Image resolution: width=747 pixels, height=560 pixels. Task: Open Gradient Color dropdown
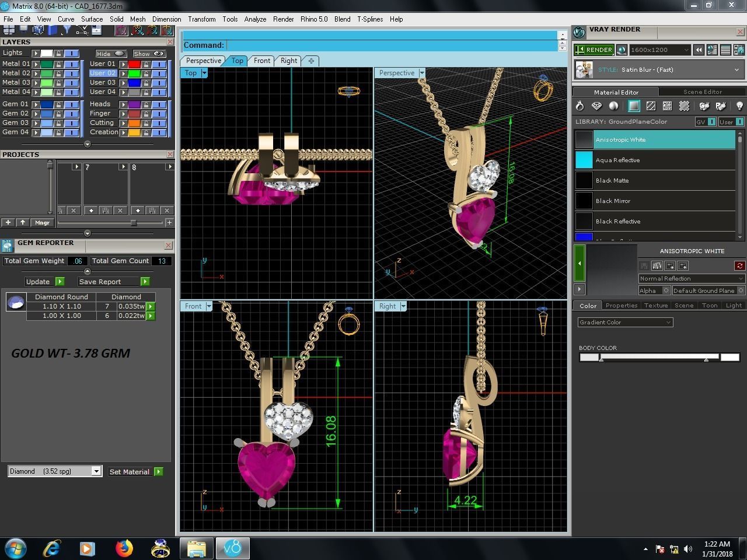click(x=625, y=322)
